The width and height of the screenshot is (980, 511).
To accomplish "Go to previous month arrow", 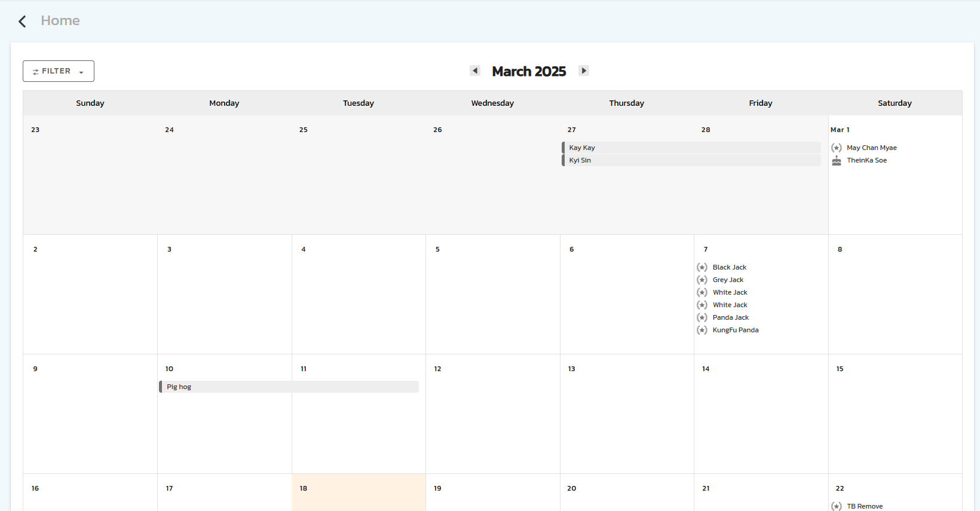I will (475, 71).
